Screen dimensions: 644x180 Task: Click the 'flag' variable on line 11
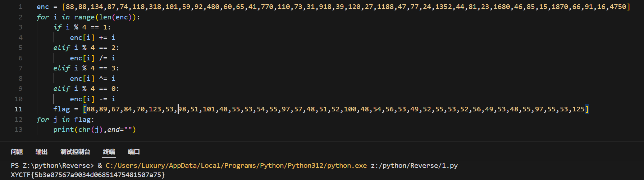click(61, 109)
